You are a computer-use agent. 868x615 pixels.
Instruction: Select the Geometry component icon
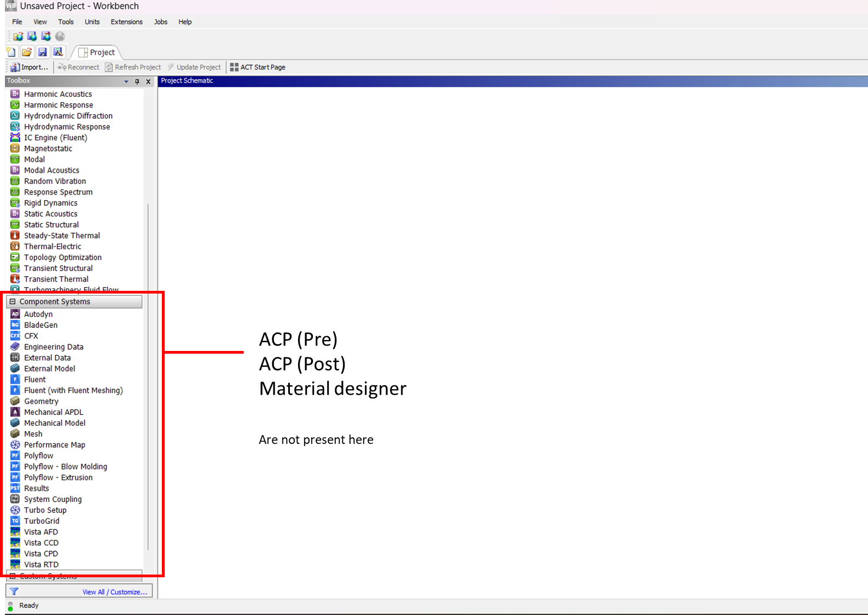click(x=15, y=401)
